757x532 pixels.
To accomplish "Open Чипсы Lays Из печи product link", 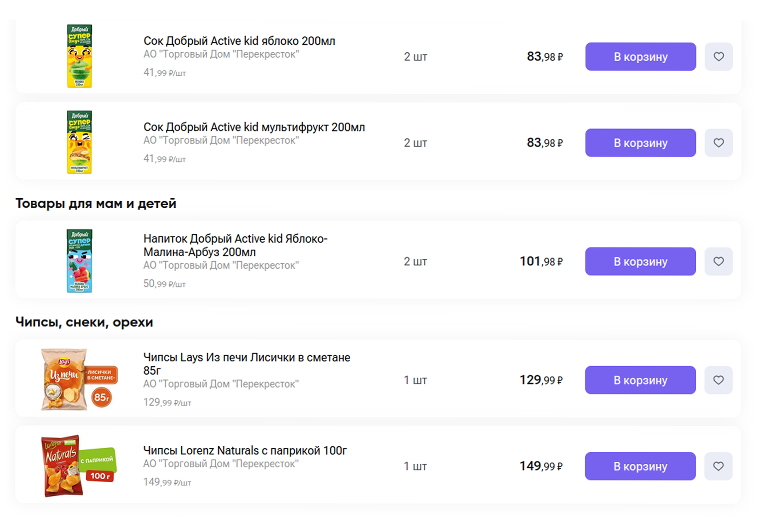I will (247, 364).
